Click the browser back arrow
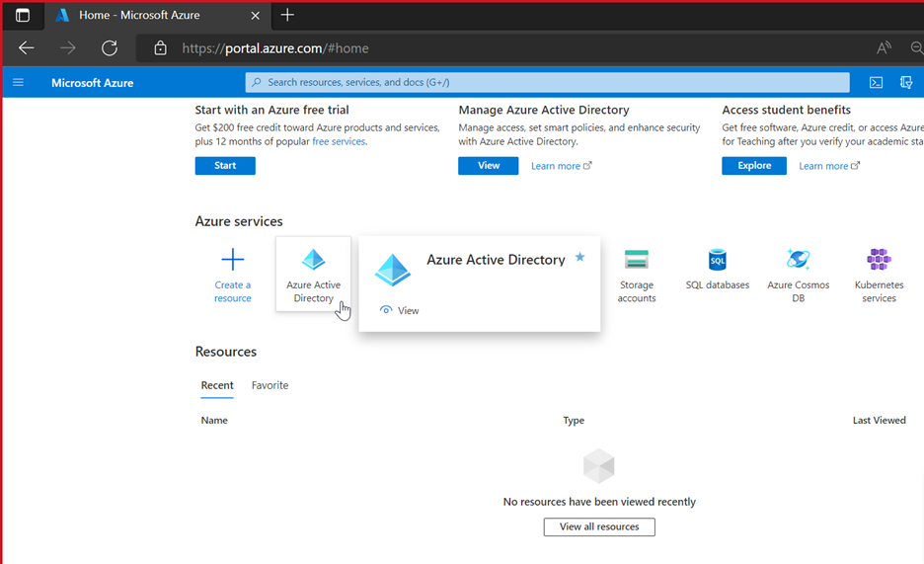 [x=26, y=48]
